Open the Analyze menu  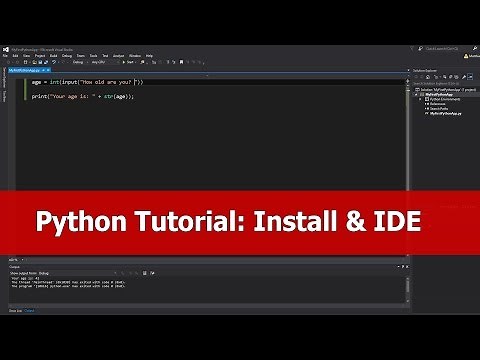click(x=118, y=56)
